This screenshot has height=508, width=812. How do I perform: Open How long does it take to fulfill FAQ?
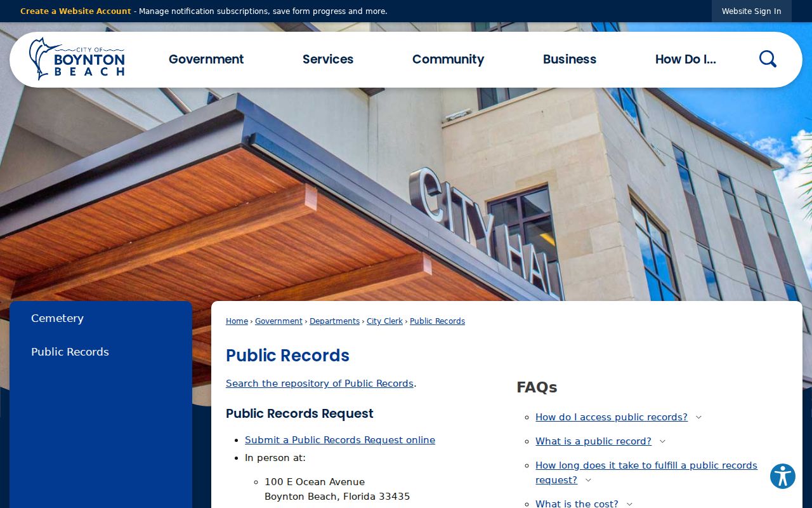[x=646, y=472]
